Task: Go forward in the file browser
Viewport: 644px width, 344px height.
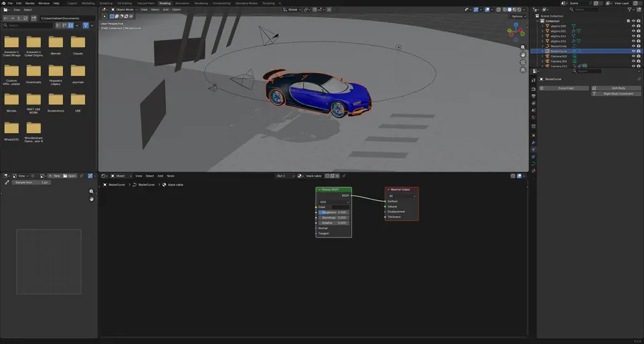Action: point(12,19)
